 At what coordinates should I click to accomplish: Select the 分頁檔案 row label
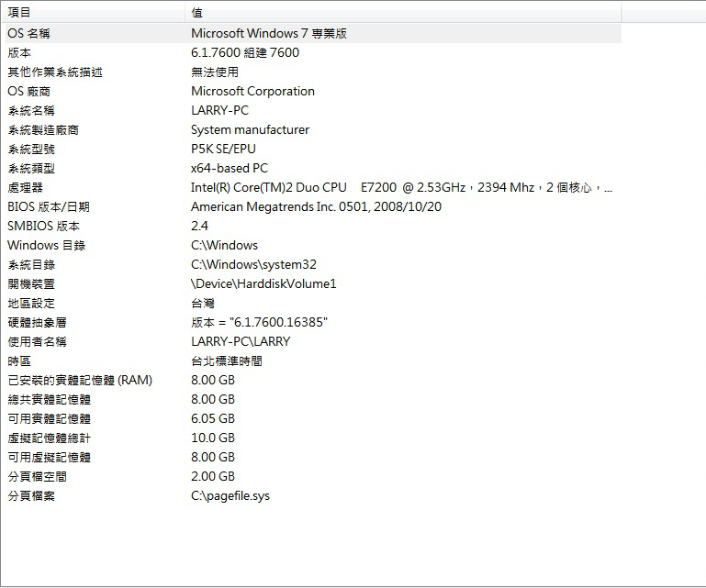(31, 496)
